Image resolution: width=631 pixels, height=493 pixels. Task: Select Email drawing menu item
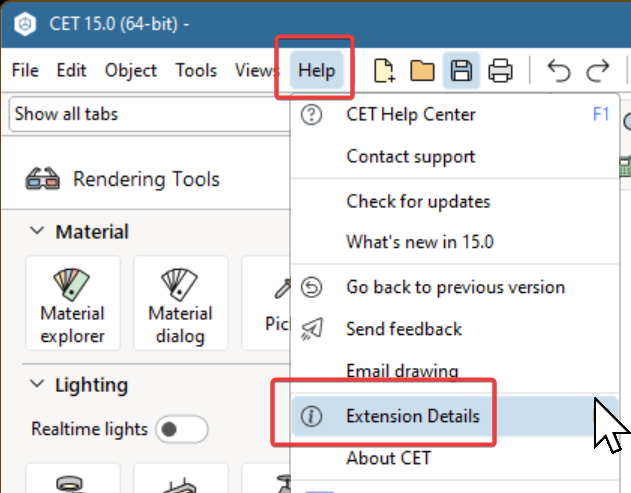(455, 371)
